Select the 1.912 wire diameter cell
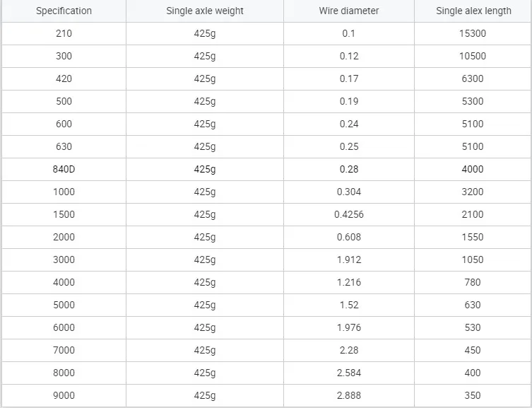The width and height of the screenshot is (532, 408). (x=349, y=260)
